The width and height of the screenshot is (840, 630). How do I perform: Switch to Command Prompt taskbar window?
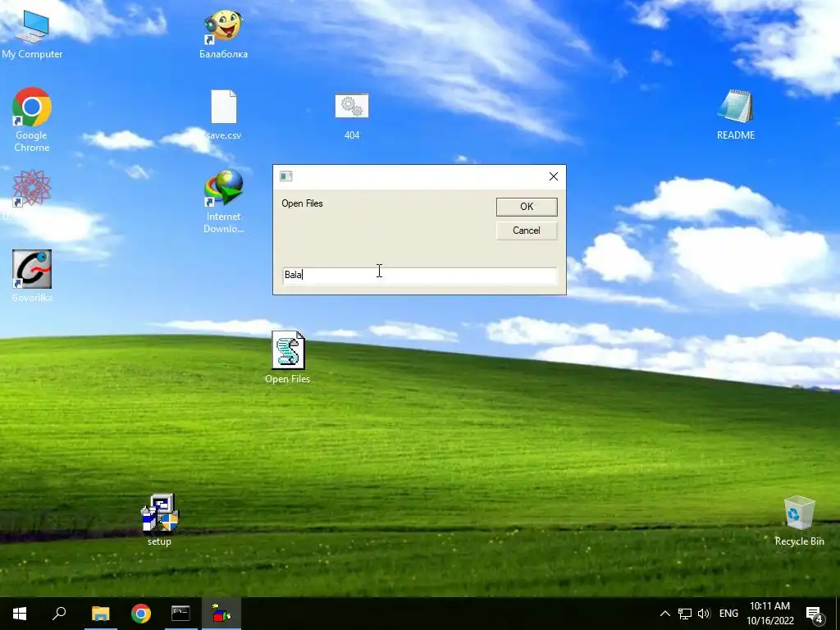point(180,614)
